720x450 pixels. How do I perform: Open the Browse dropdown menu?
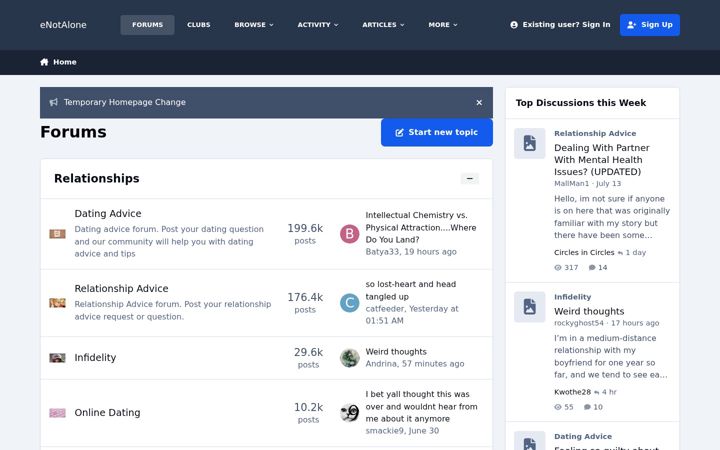[x=254, y=25]
